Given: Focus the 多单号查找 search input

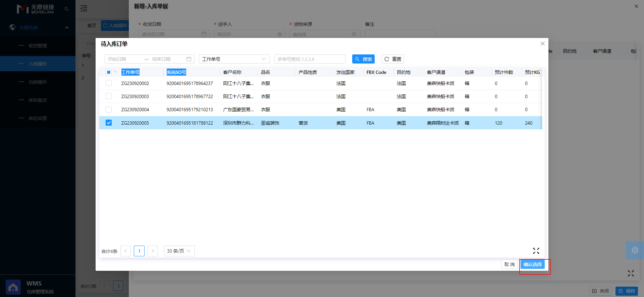Looking at the screenshot, I should pyautogui.click(x=310, y=59).
